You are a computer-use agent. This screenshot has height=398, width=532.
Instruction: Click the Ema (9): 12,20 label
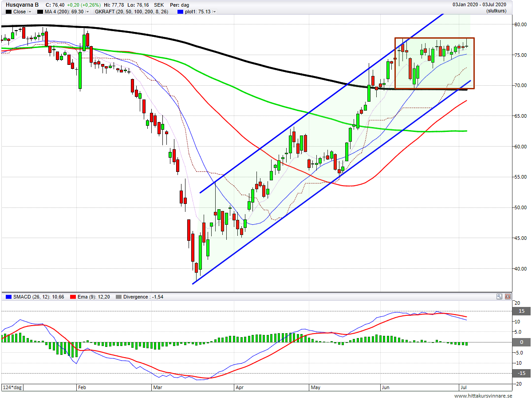tap(94, 297)
